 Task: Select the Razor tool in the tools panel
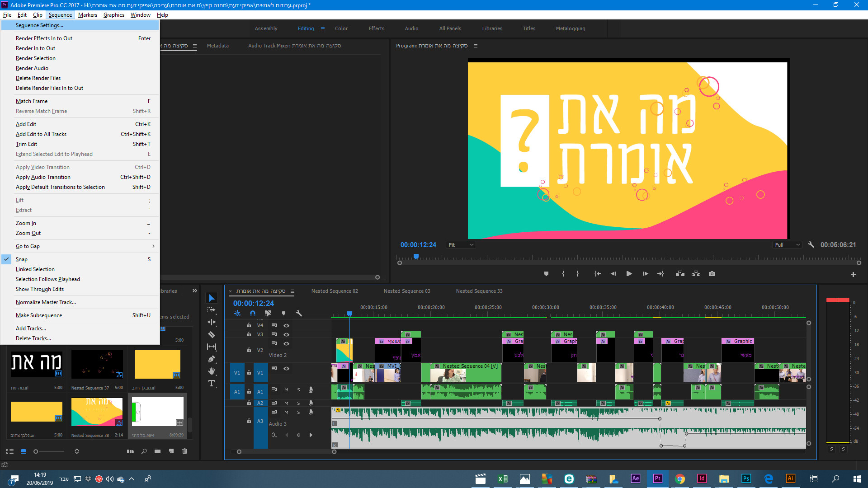pos(211,335)
